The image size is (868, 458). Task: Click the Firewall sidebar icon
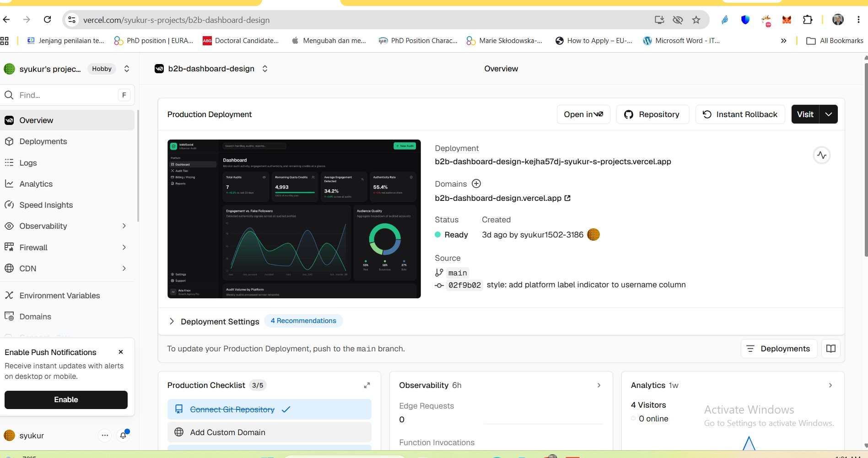click(x=9, y=247)
